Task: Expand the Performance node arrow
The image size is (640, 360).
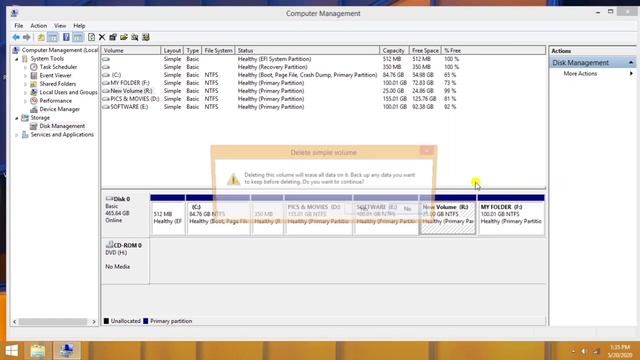Action: [x=25, y=101]
